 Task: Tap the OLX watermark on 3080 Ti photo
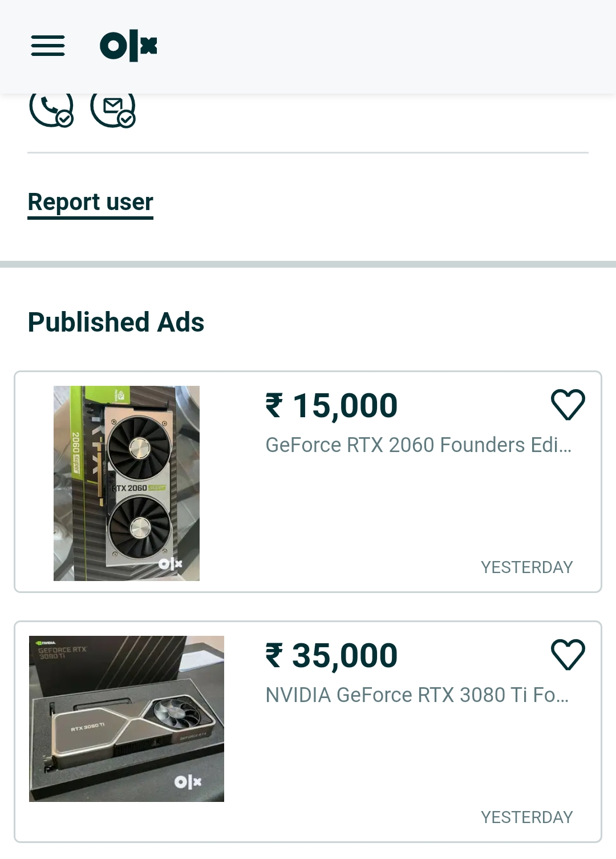pyautogui.click(x=188, y=782)
